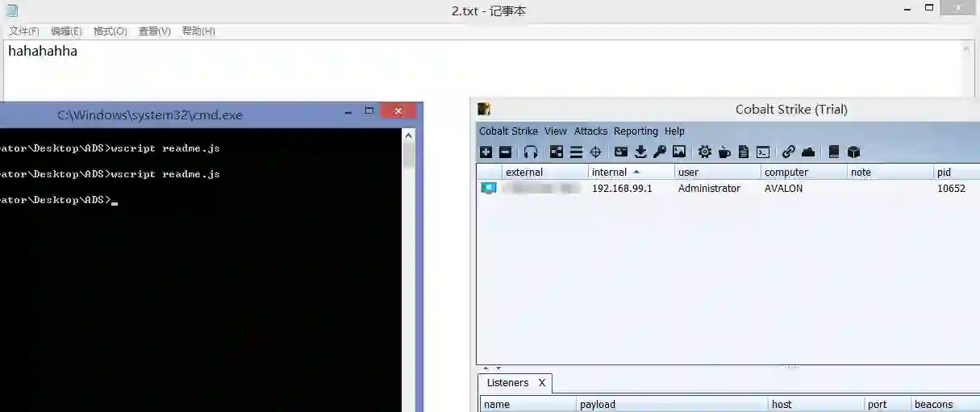Screen dimensions: 980x412
Task: Open the Reporting menu
Action: pos(636,131)
